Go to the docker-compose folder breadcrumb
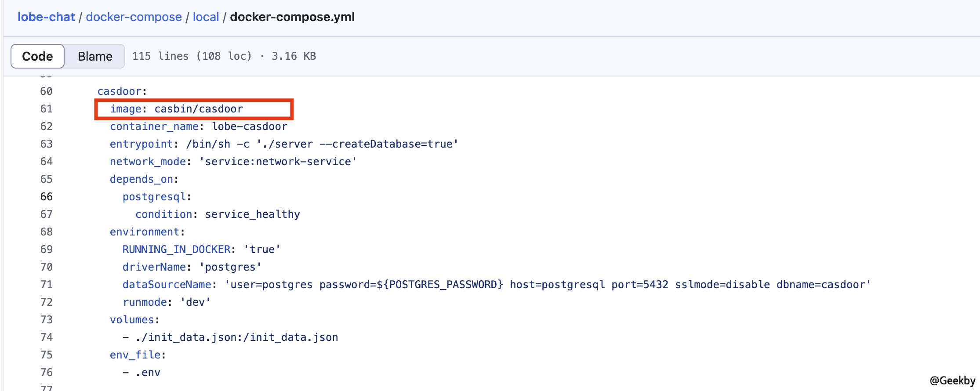The image size is (980, 391). click(134, 17)
